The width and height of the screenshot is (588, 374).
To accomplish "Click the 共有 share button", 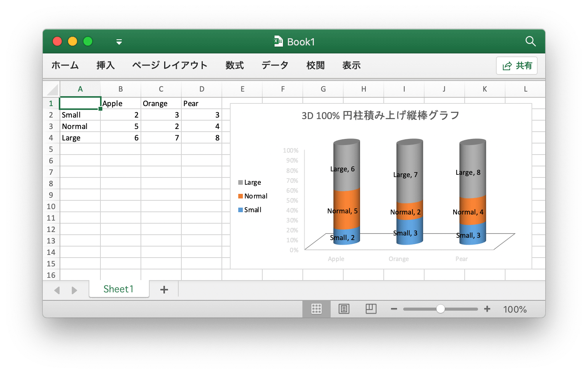I will click(x=517, y=66).
